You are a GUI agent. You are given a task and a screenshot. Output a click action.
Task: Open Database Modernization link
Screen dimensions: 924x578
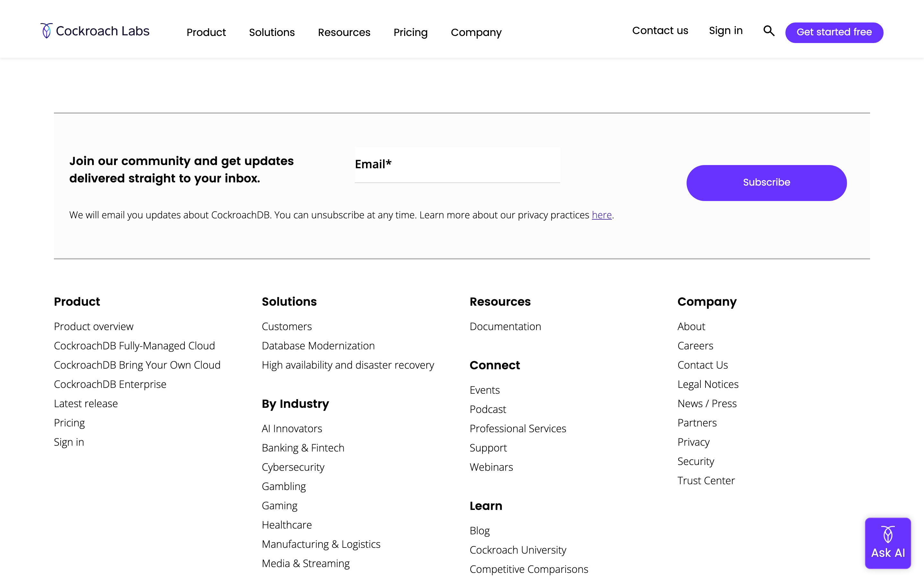tap(318, 346)
